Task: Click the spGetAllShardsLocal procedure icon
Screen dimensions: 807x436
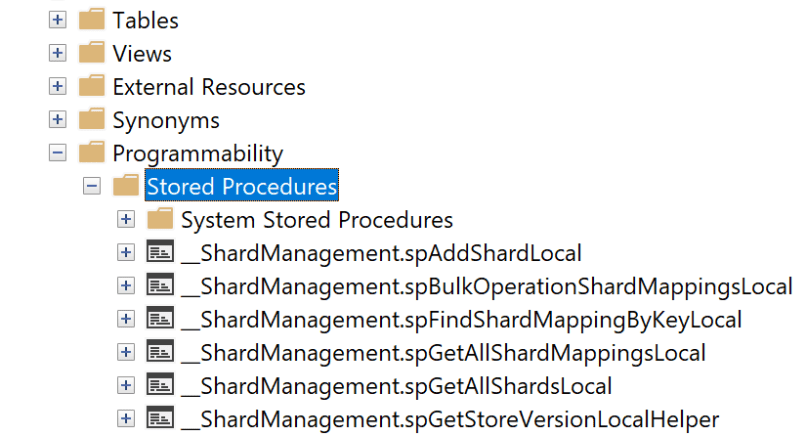Action: [x=159, y=385]
